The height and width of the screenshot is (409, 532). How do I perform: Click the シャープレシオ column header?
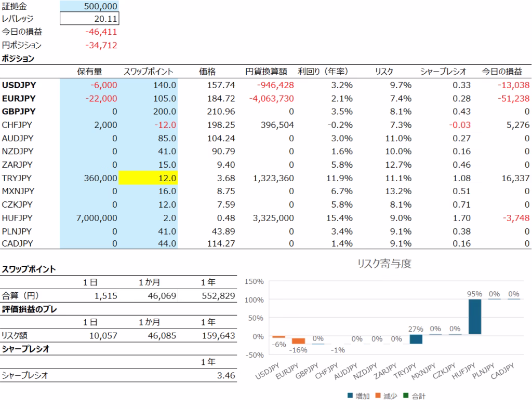click(x=443, y=72)
